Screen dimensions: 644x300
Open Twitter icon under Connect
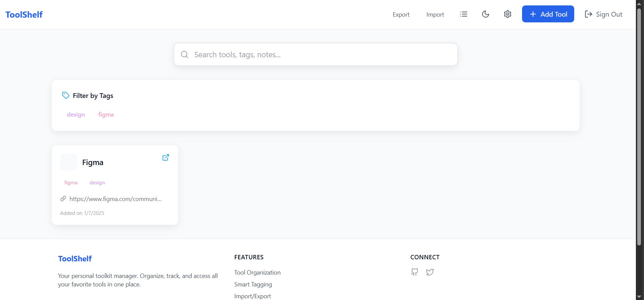(430, 272)
